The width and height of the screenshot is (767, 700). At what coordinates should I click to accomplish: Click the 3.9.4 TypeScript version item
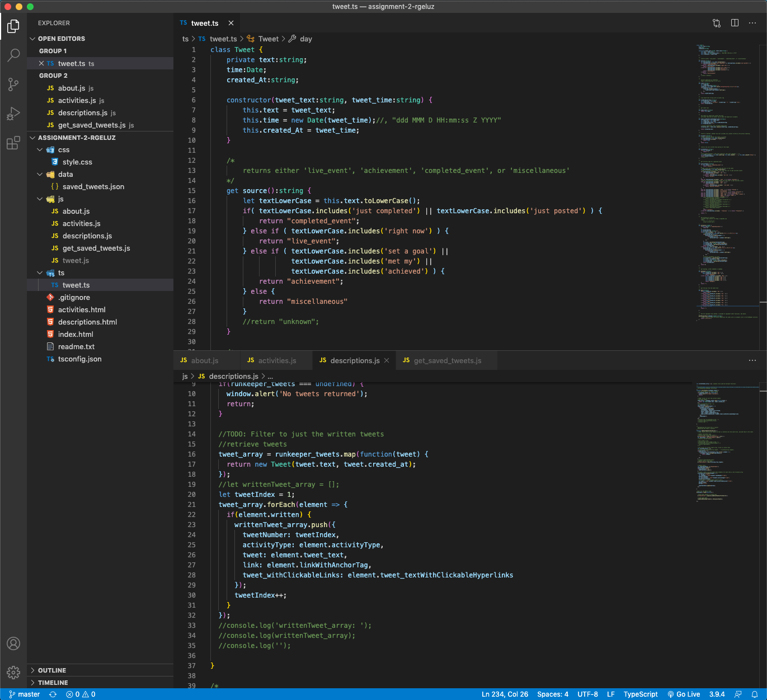[717, 694]
